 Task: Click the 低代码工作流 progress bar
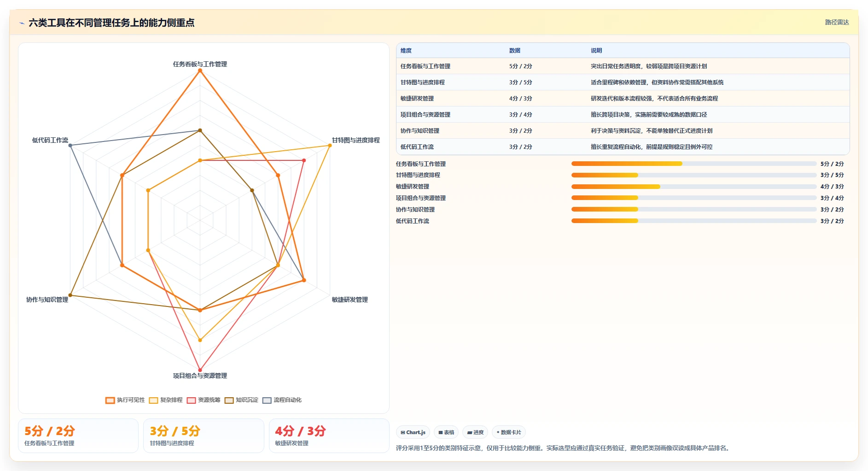coord(693,221)
